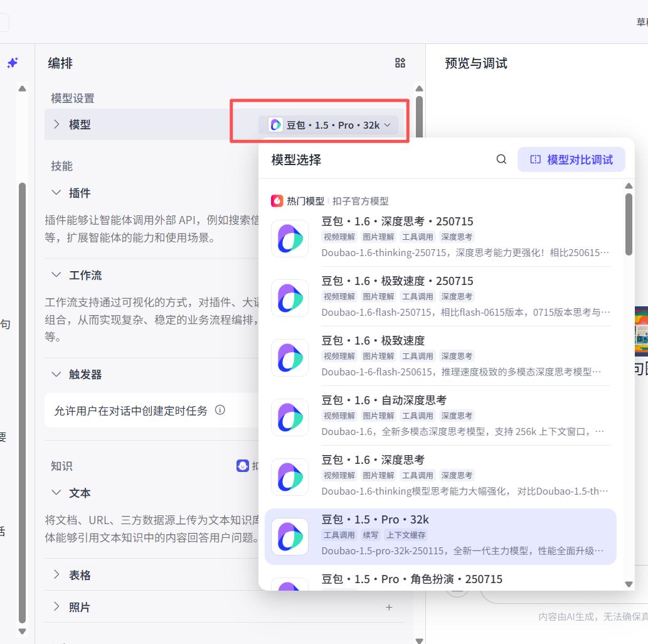The height and width of the screenshot is (644, 648).
Task: Collapse the 工作流 section
Action: (x=55, y=275)
